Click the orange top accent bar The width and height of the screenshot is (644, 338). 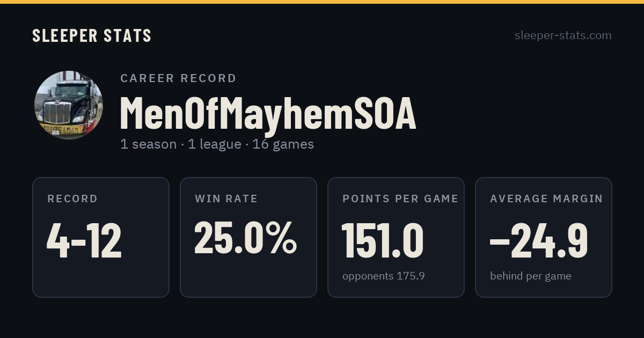(322, 2)
